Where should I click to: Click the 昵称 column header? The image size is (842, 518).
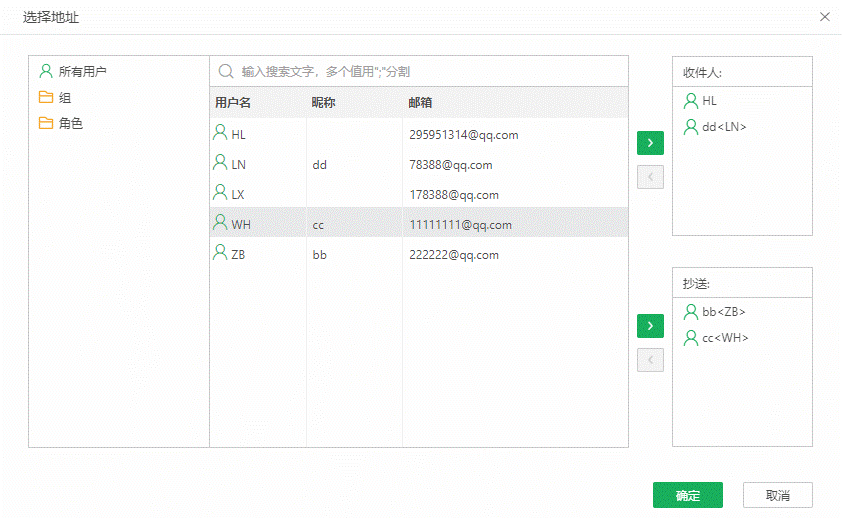tap(323, 103)
